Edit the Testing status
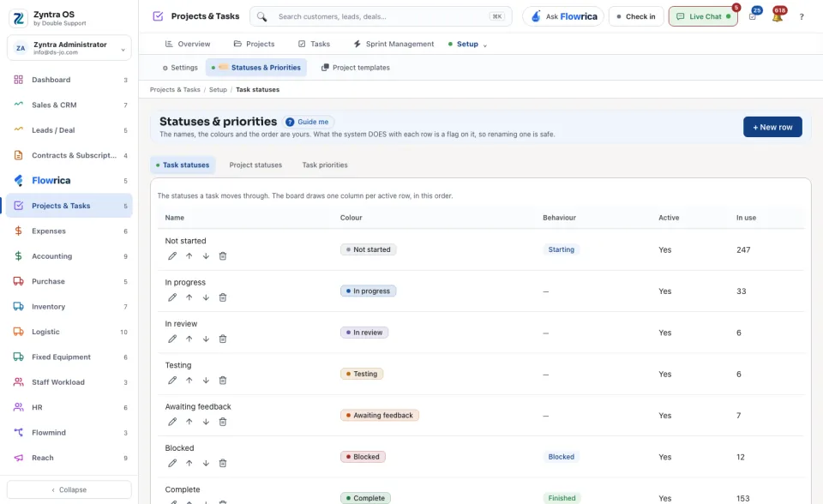 [172, 381]
